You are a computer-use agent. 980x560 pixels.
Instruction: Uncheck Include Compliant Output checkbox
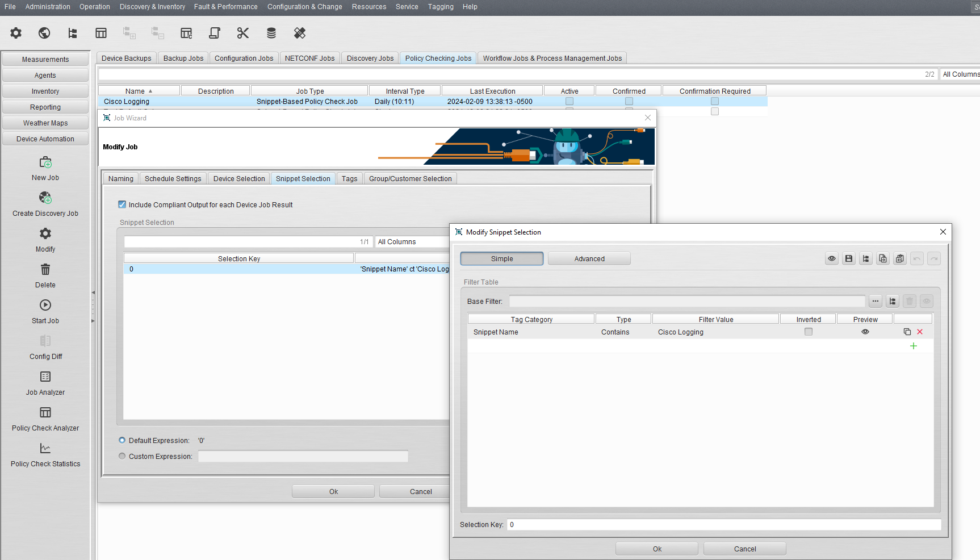122,204
